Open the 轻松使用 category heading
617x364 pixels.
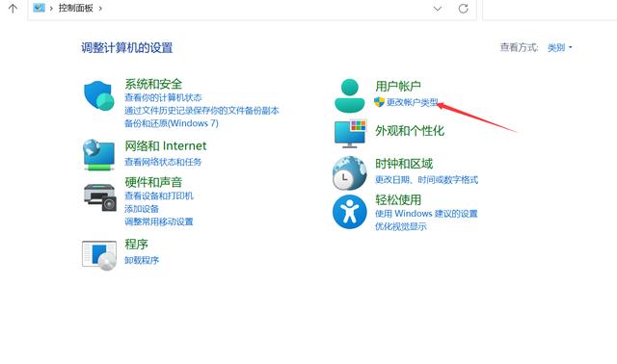click(398, 199)
